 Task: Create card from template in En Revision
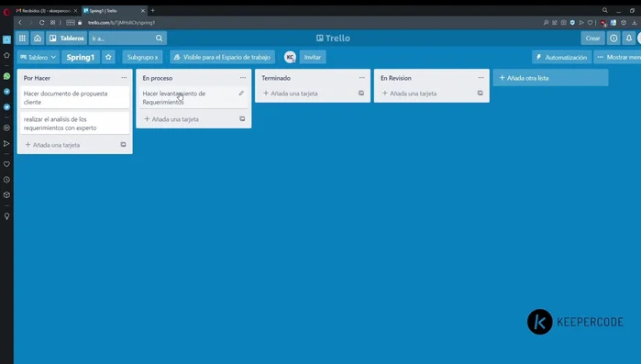(x=480, y=94)
